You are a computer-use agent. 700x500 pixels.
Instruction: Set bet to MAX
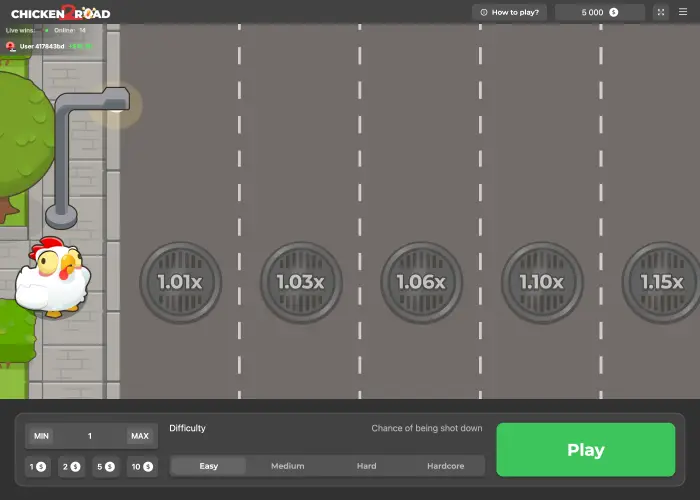tap(140, 436)
